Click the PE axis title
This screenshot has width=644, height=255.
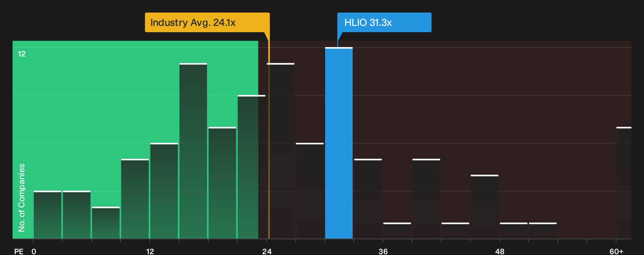[19, 251]
